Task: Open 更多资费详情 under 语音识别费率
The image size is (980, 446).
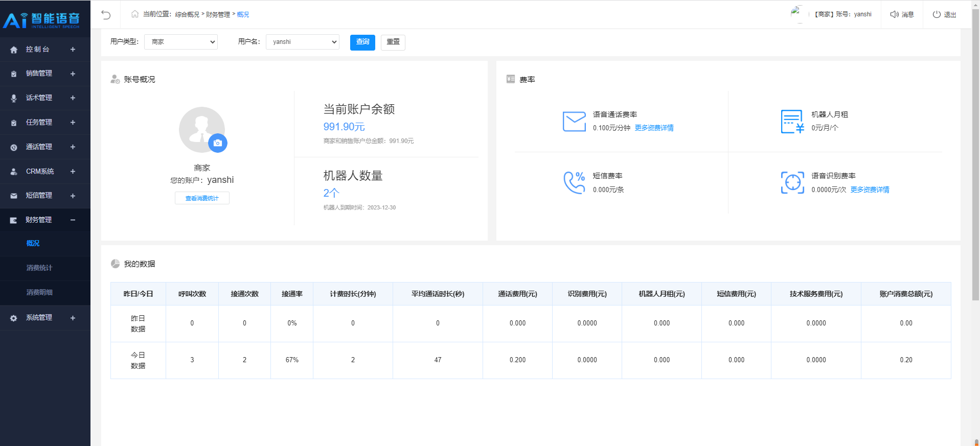Action: click(870, 190)
